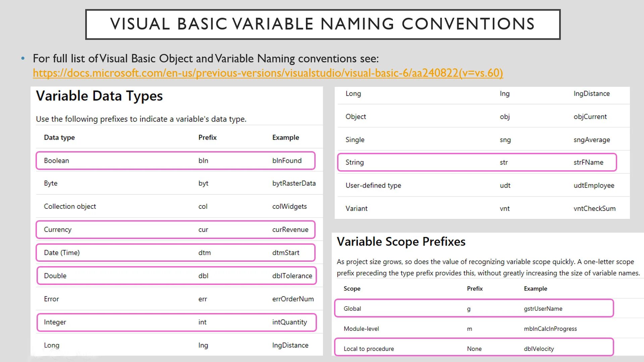Select the 'Error' data type cell
Screen dimensions: 644x362
51,299
